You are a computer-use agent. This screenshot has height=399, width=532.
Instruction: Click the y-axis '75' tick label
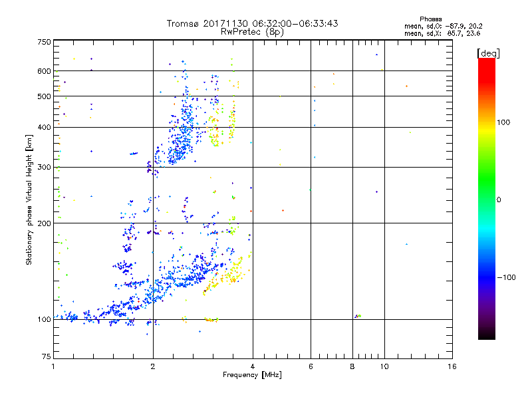[x=47, y=356]
